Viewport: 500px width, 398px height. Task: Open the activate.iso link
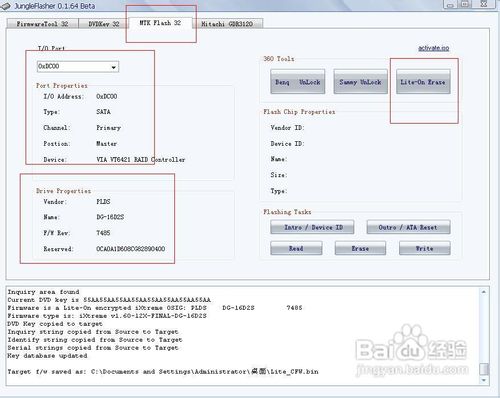coord(434,48)
